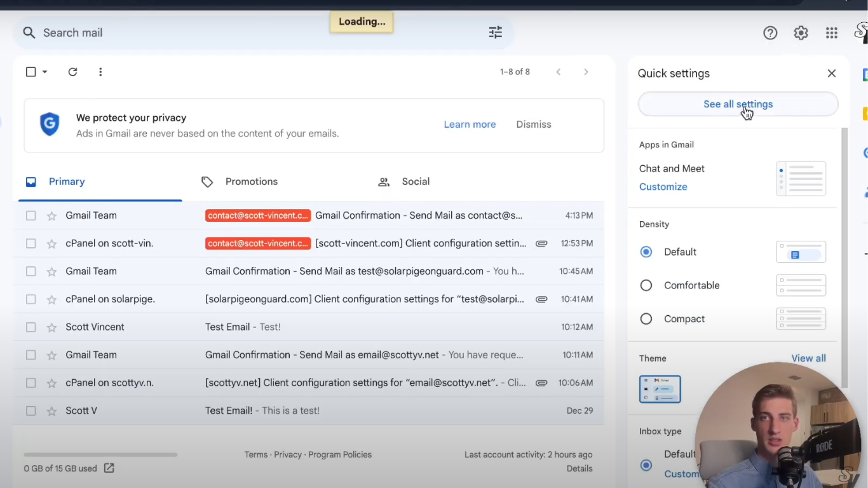Viewport: 868px width, 488px height.
Task: Select Default density radio button
Action: tap(646, 252)
